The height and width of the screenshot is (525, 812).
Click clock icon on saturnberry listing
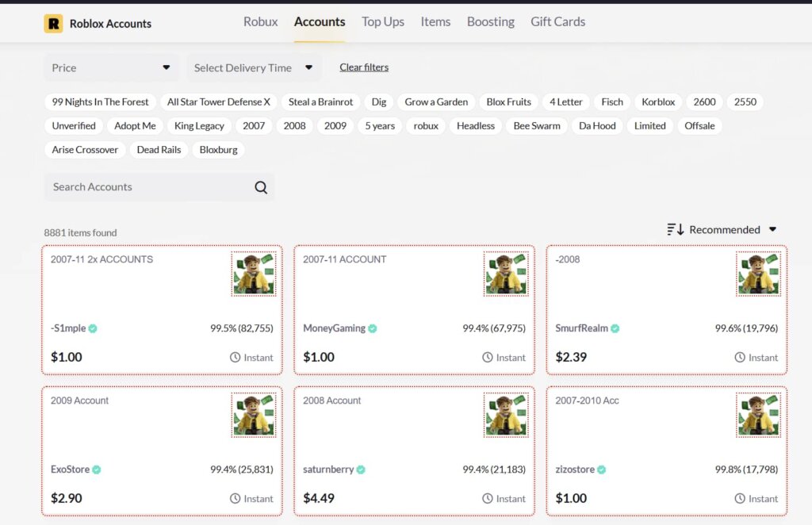click(488, 499)
